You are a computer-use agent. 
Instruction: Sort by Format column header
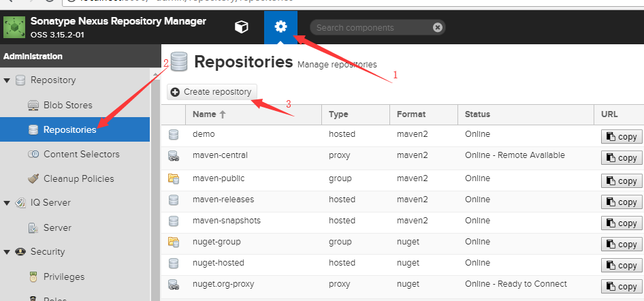[424, 114]
